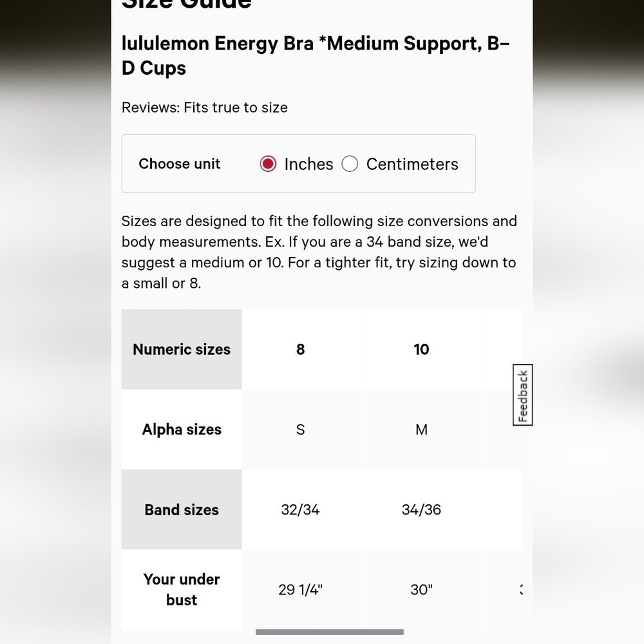Select the Centimeters radio button
This screenshot has height=644, width=644.
click(x=350, y=164)
